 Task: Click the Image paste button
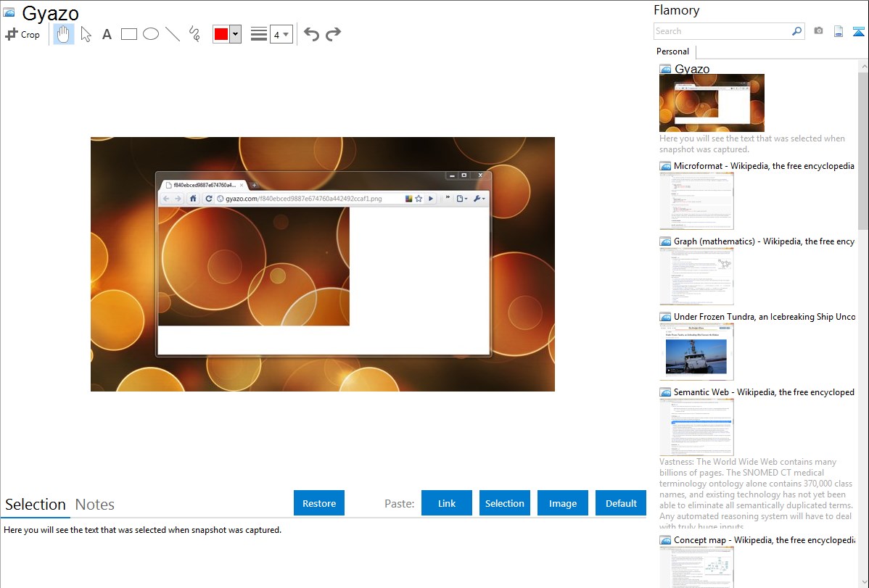pyautogui.click(x=563, y=503)
